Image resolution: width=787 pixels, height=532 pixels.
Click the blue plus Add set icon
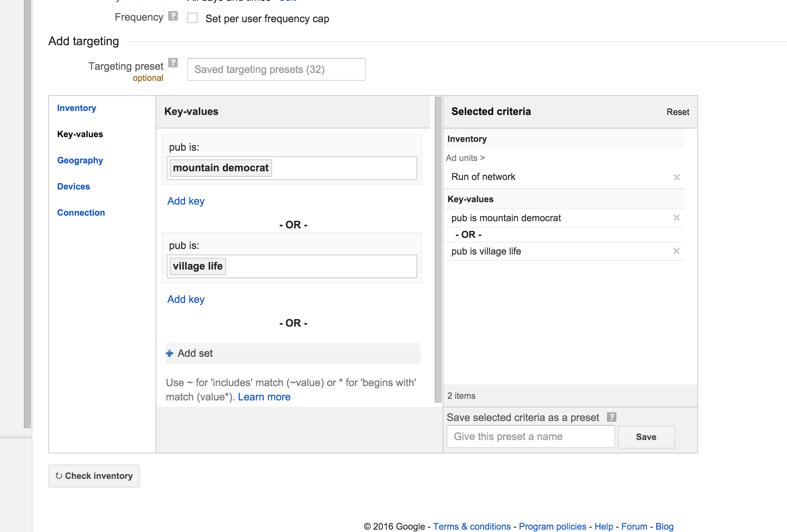point(170,353)
